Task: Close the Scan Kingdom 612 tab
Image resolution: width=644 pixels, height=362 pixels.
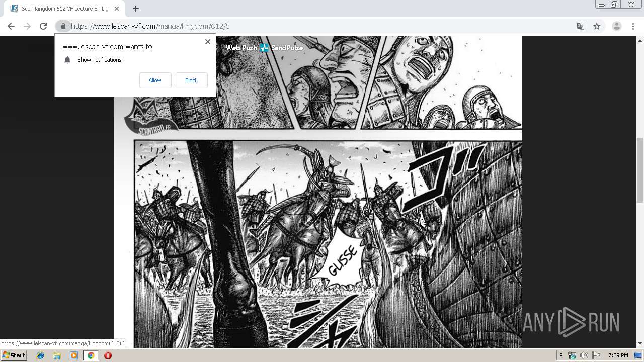Action: tap(117, 9)
